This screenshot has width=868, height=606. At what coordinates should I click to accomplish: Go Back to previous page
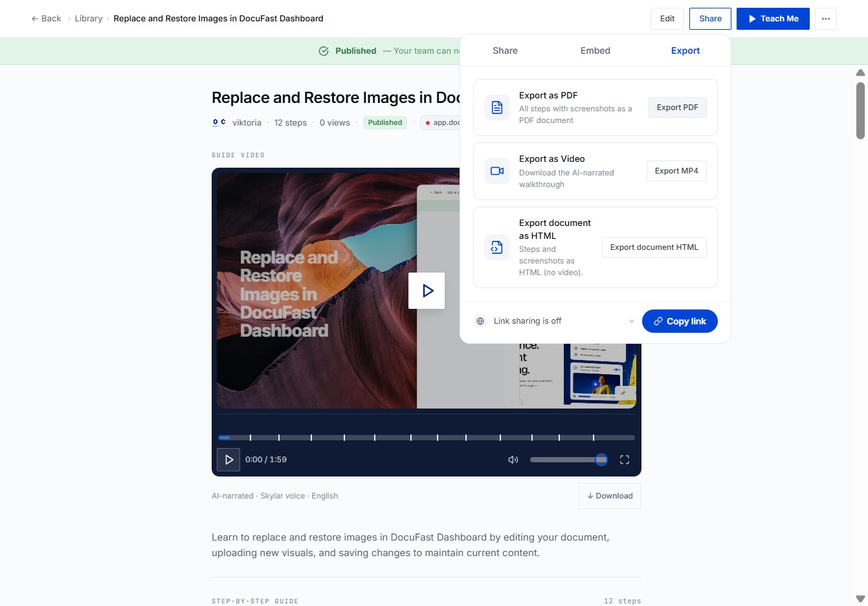46,19
